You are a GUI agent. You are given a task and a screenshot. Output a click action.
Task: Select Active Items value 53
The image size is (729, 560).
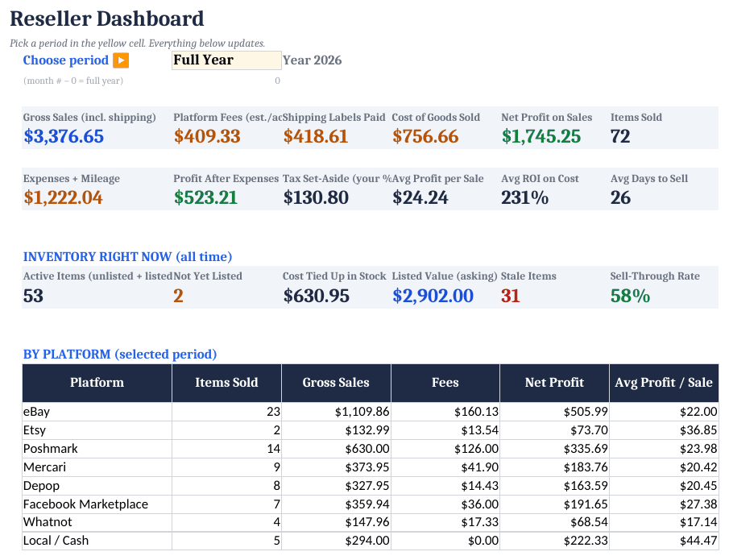33,296
